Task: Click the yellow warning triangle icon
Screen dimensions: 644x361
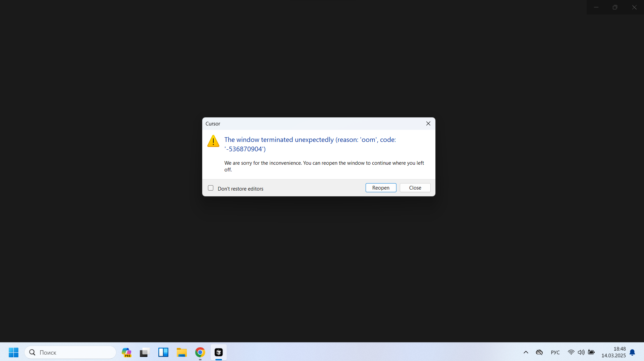Action: (213, 141)
